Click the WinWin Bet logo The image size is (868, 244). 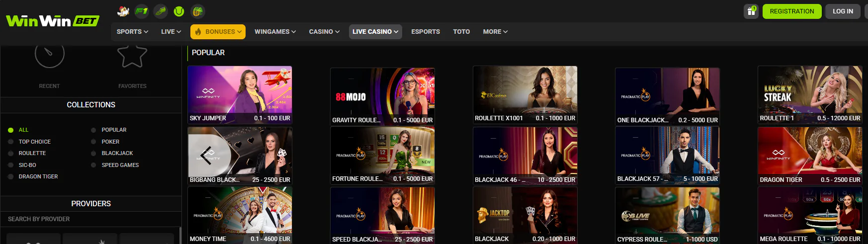tap(52, 21)
